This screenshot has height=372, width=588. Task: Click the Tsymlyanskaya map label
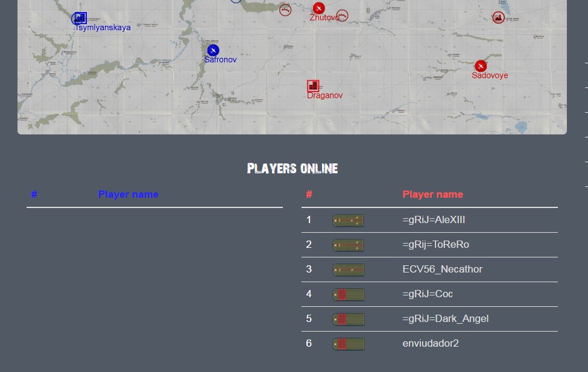point(103,28)
